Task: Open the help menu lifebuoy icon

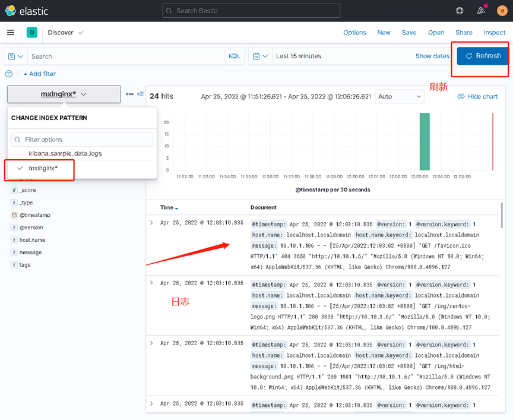Action: pos(460,11)
